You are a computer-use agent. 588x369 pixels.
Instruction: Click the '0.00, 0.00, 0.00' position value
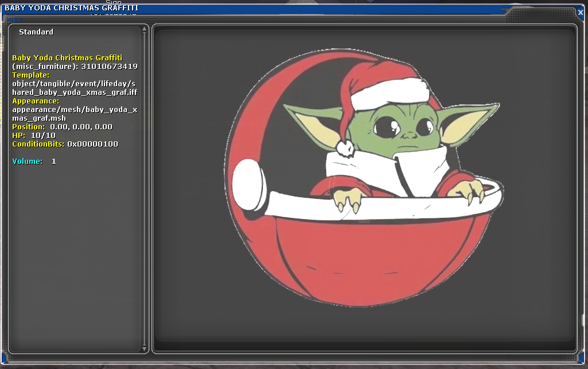pos(82,127)
